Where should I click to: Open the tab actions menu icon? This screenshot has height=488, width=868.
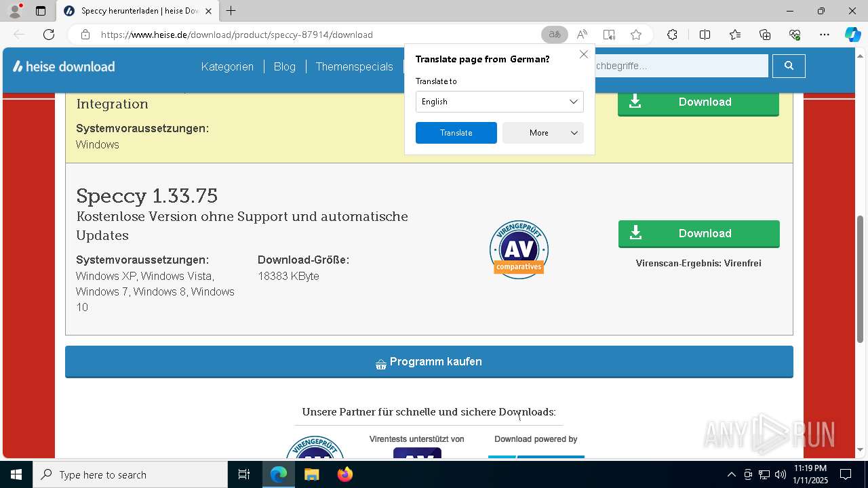click(x=41, y=11)
